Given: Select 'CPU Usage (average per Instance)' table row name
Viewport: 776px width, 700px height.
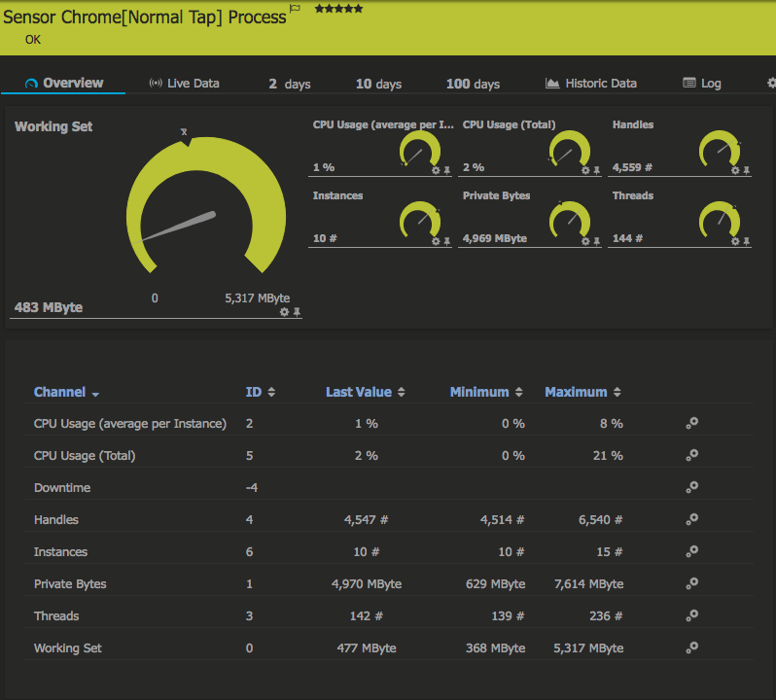Looking at the screenshot, I should coord(130,424).
